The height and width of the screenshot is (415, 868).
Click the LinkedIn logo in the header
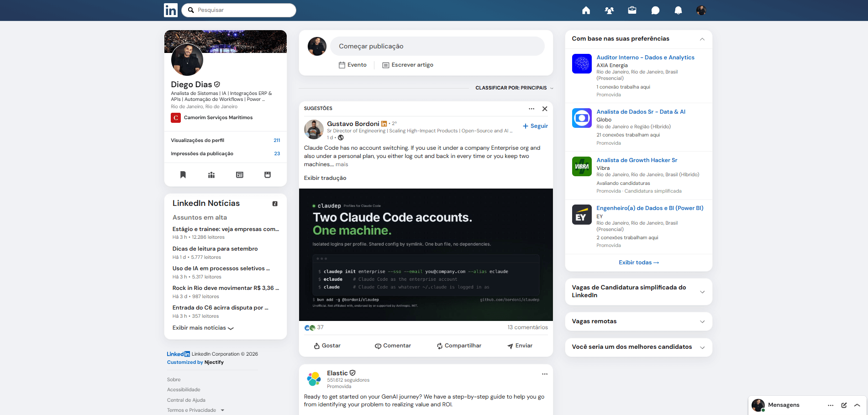pos(170,10)
